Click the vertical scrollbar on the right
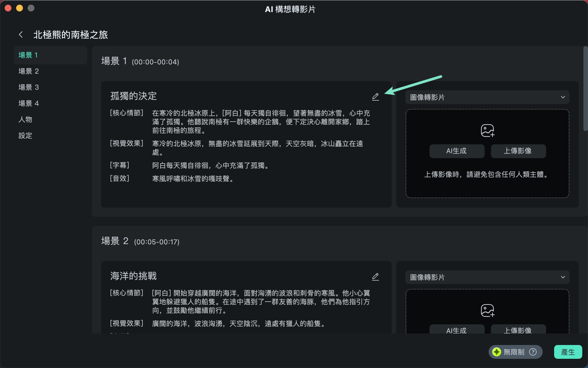 click(585, 89)
